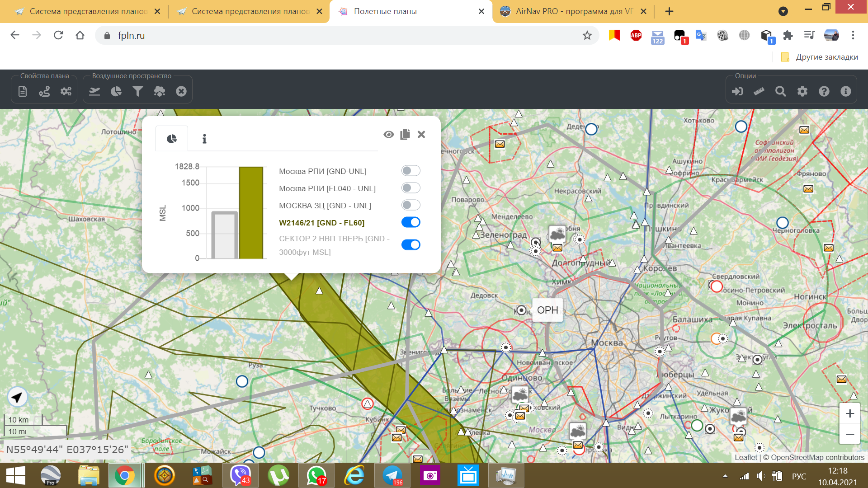Open the airspace filter funnel icon
Viewport: 868px width, 488px height.
pyautogui.click(x=138, y=91)
